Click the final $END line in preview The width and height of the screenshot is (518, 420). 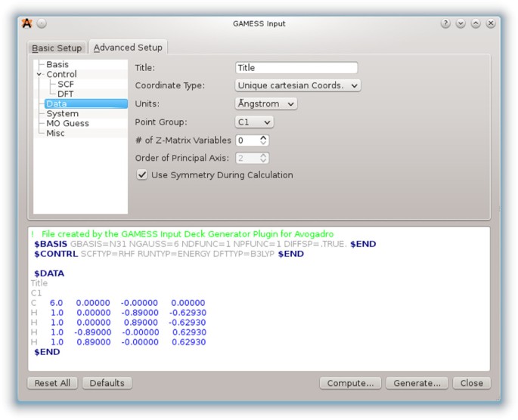click(47, 352)
